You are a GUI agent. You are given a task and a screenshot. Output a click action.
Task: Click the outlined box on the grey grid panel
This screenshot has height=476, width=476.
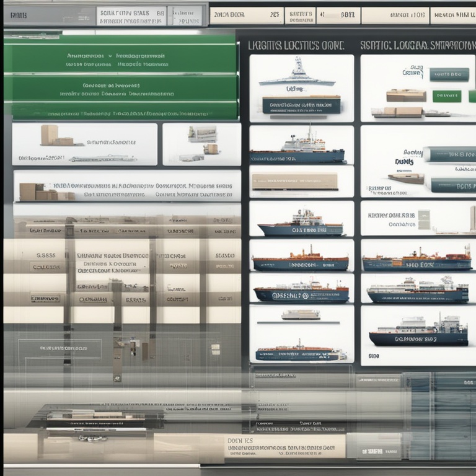pyautogui.click(x=59, y=348)
